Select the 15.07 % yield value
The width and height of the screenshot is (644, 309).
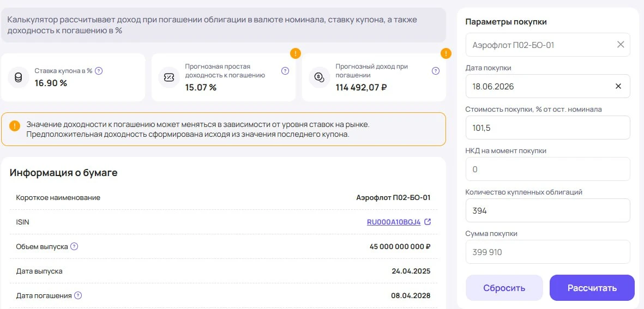[201, 87]
